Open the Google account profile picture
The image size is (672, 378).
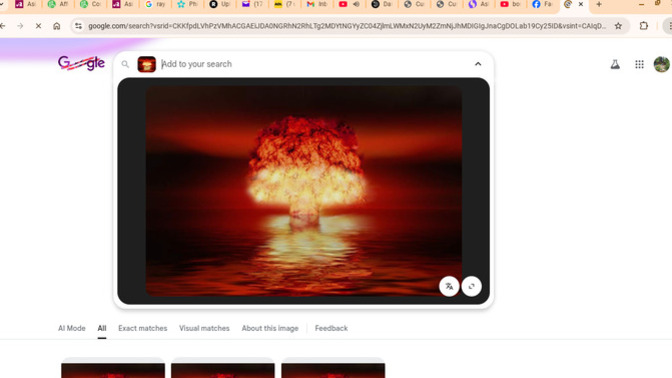[662, 64]
